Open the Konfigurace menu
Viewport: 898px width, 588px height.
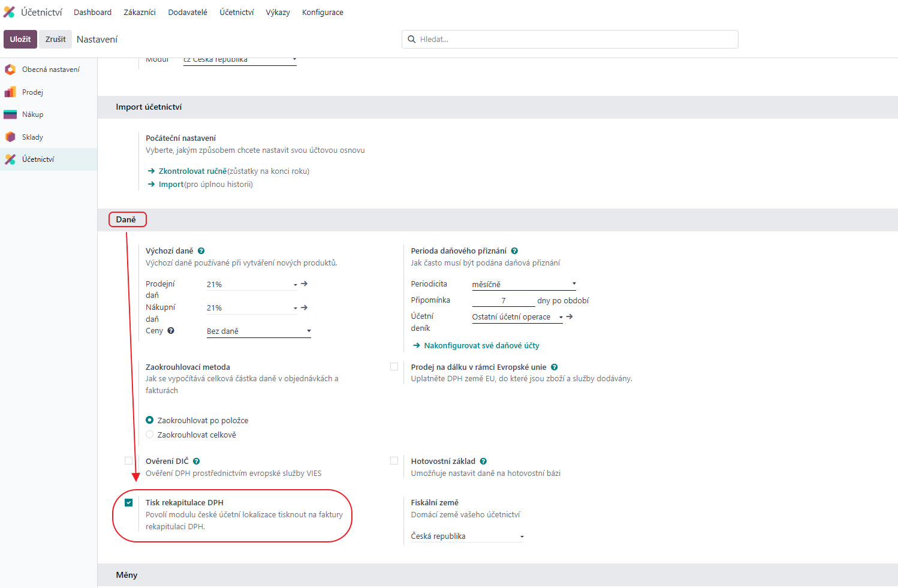(x=323, y=12)
